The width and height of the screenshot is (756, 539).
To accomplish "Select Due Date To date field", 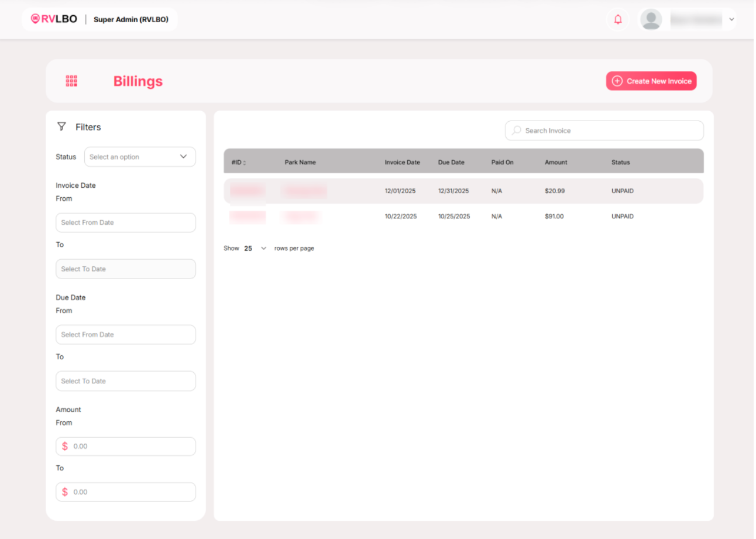I will coord(126,381).
